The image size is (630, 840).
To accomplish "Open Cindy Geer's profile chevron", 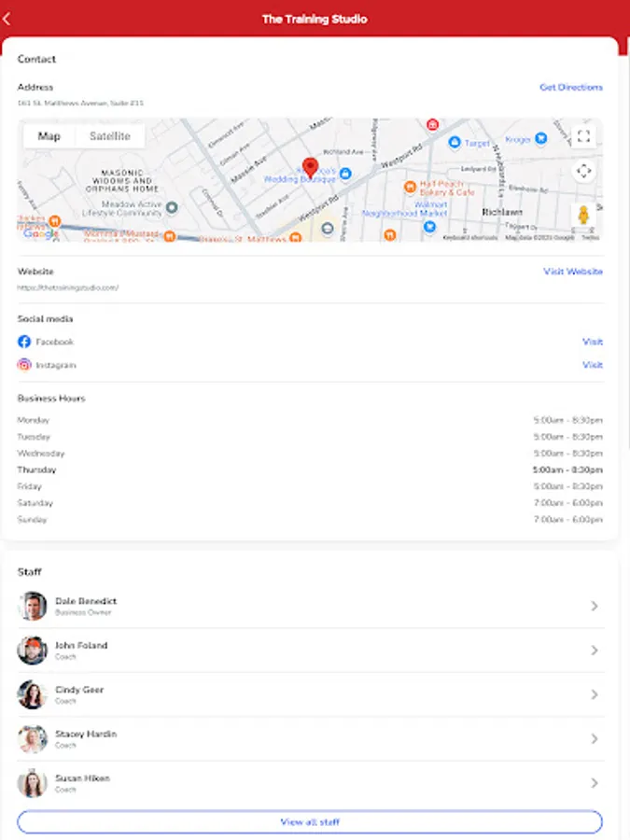I will click(595, 694).
